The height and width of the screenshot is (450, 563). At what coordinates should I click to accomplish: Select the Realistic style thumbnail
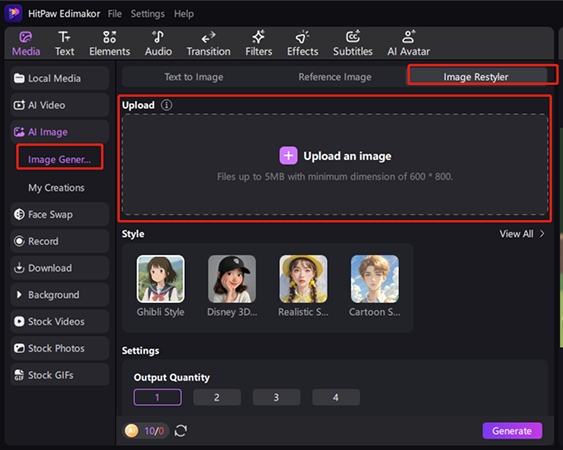click(x=303, y=279)
